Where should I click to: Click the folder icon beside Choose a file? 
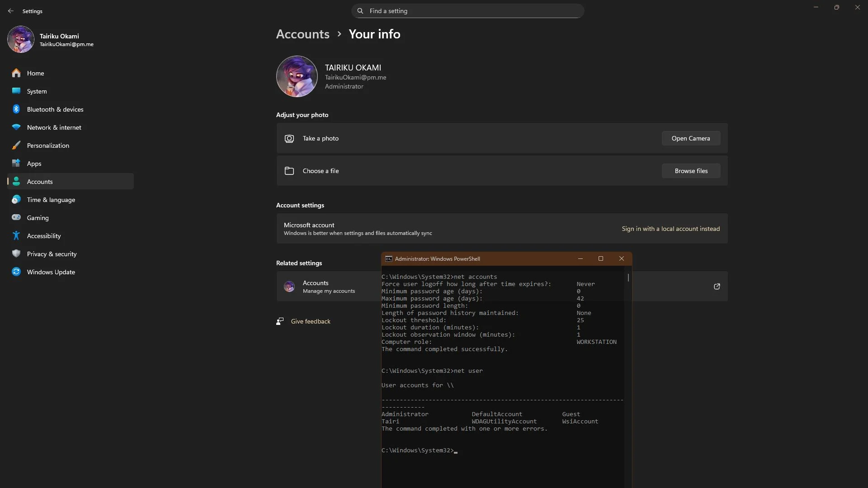(x=289, y=171)
